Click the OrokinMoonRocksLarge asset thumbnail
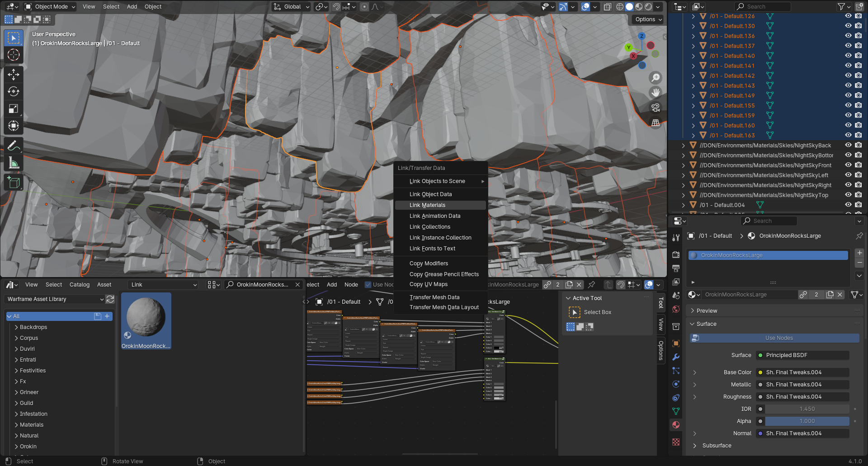868x466 pixels. click(146, 321)
